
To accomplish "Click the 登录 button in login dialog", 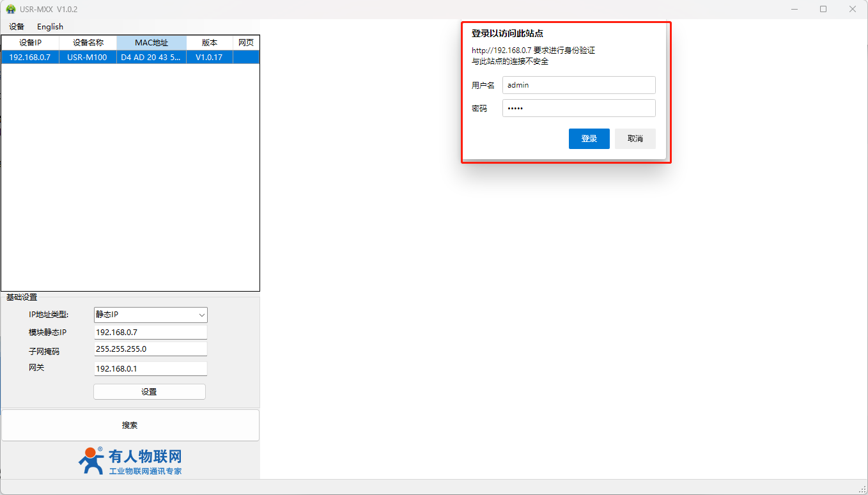I will [x=589, y=139].
